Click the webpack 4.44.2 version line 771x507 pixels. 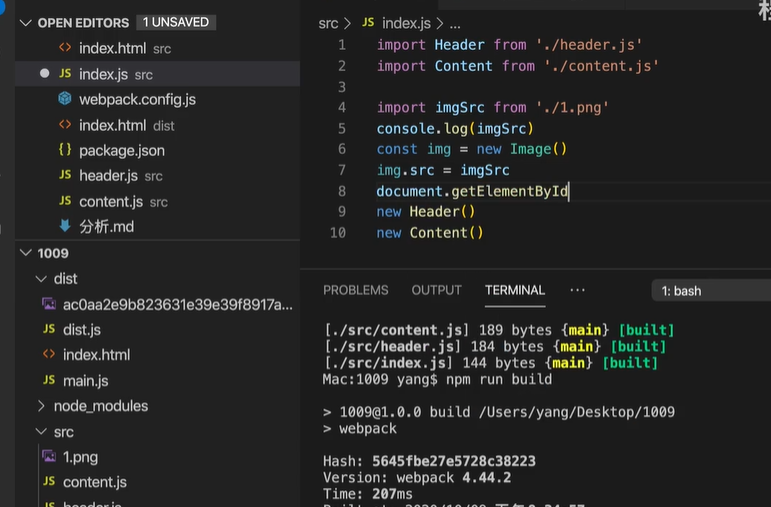click(417, 477)
